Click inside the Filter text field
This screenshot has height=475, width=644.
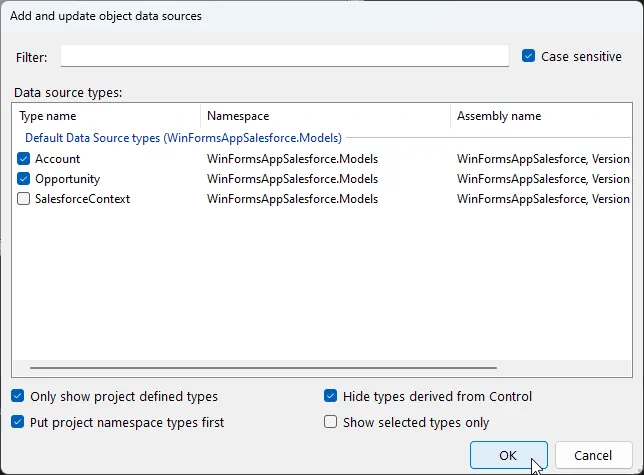285,56
